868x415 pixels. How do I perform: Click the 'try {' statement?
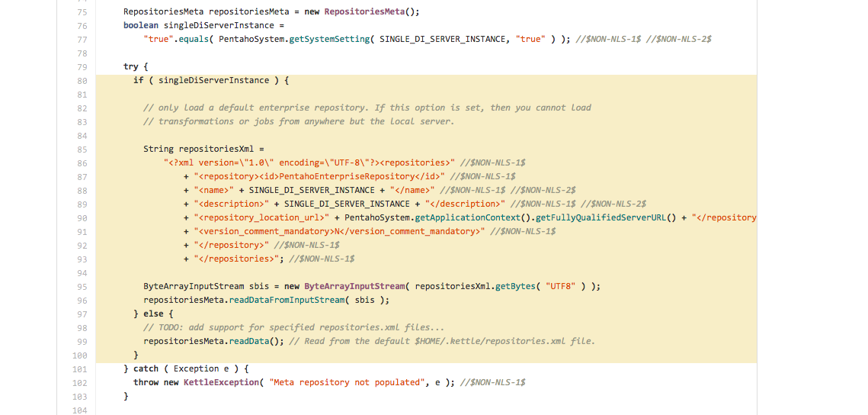136,67
